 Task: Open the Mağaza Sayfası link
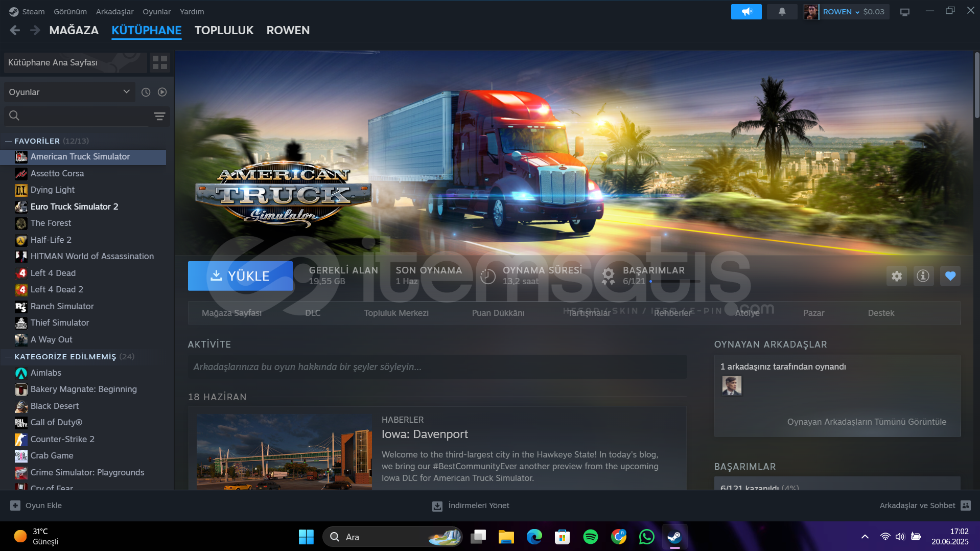click(231, 313)
